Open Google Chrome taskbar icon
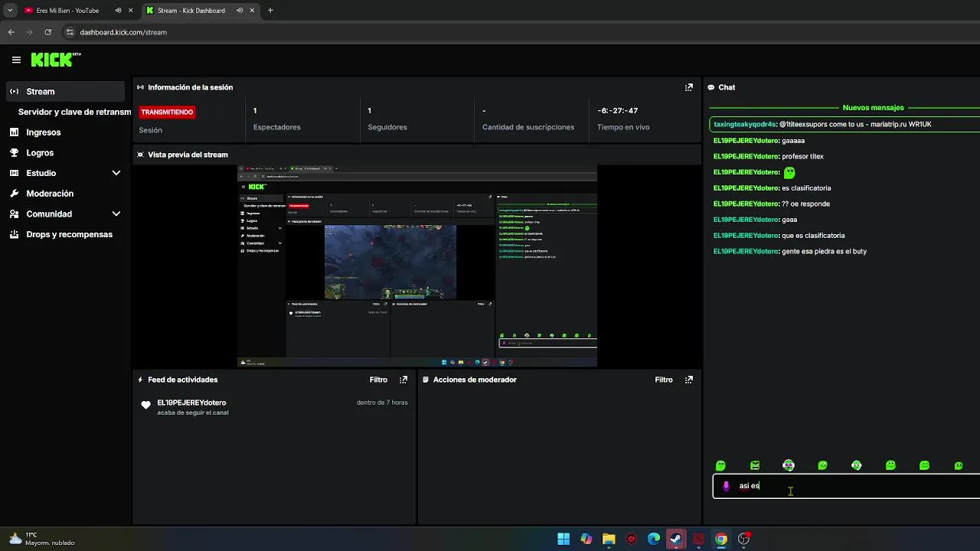Screen dimensions: 980x551 (x=721, y=539)
